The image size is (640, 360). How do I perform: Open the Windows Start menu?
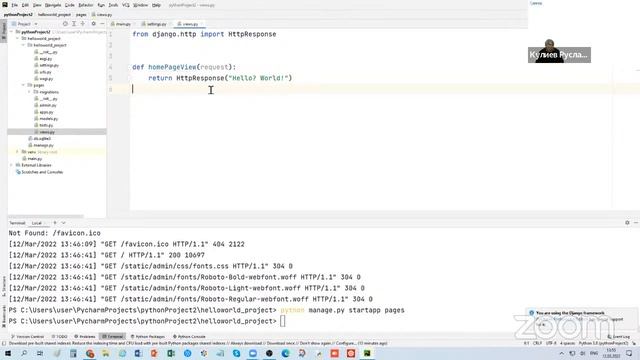pyautogui.click(x=8, y=353)
